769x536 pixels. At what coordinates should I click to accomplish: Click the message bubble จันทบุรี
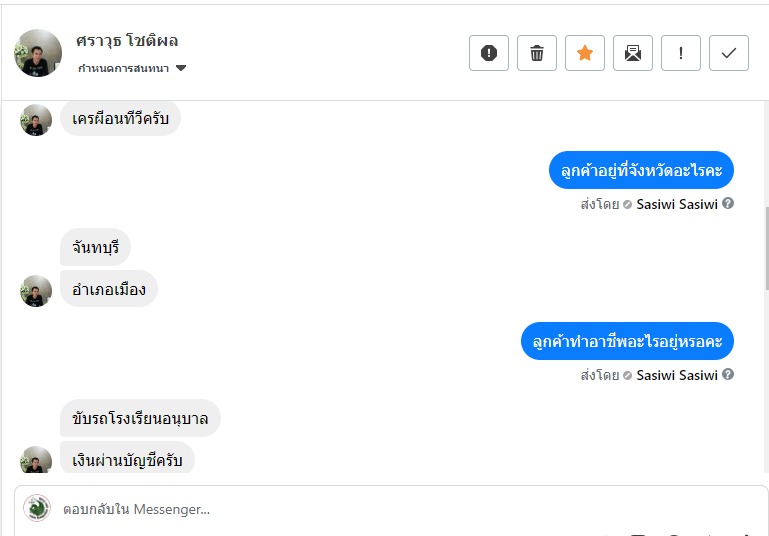95,246
